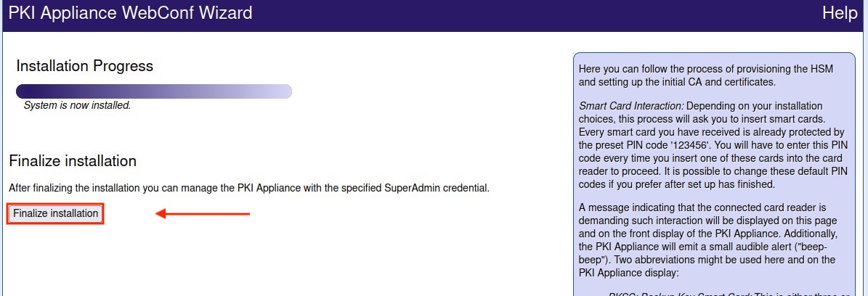The image size is (868, 296).
Task: Select the Installation Progress heading
Action: click(84, 66)
